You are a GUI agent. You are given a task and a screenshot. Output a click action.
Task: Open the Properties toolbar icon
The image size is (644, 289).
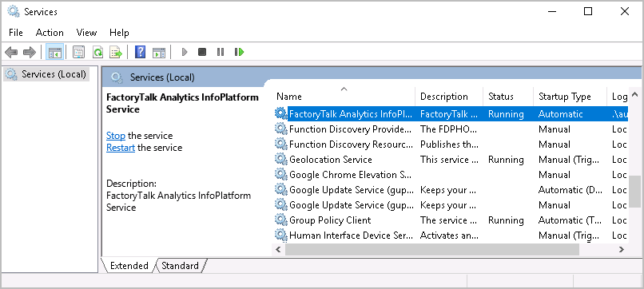(78, 52)
